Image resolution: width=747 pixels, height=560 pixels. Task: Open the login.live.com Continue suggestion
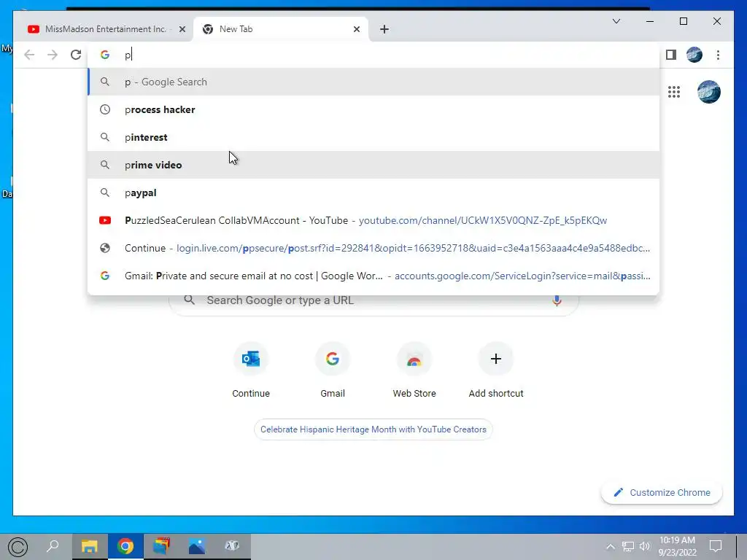tap(373, 248)
